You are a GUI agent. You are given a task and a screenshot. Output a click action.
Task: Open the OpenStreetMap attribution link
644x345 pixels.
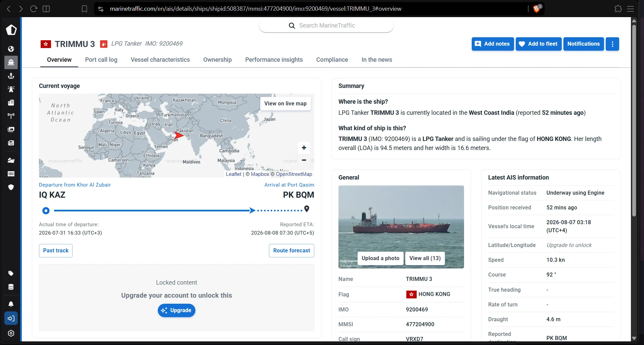[x=294, y=174]
